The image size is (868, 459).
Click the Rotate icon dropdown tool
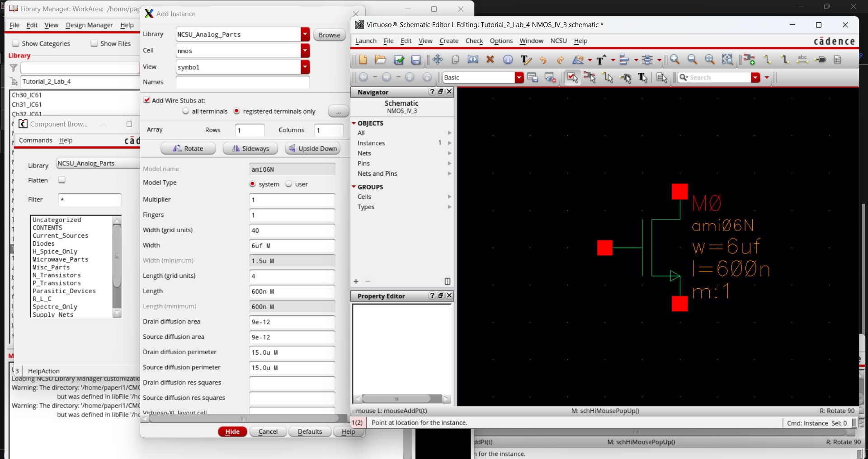pyautogui.click(x=578, y=60)
